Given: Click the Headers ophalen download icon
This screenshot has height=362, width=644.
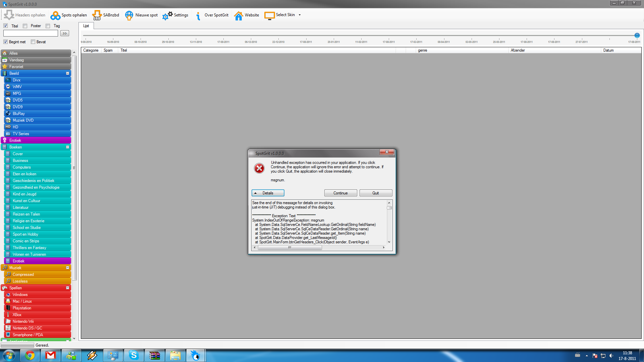Looking at the screenshot, I should coord(9,15).
